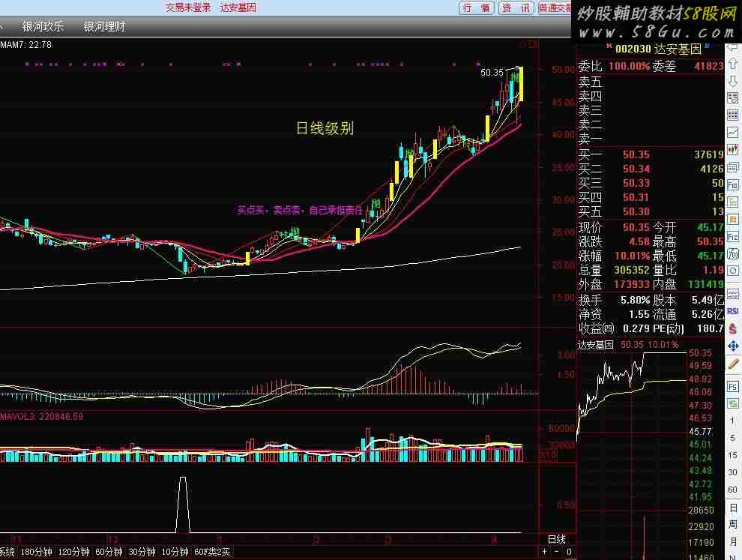Click the 0 reset button at chart bottom
The height and width of the screenshot is (560, 742).
569,552
